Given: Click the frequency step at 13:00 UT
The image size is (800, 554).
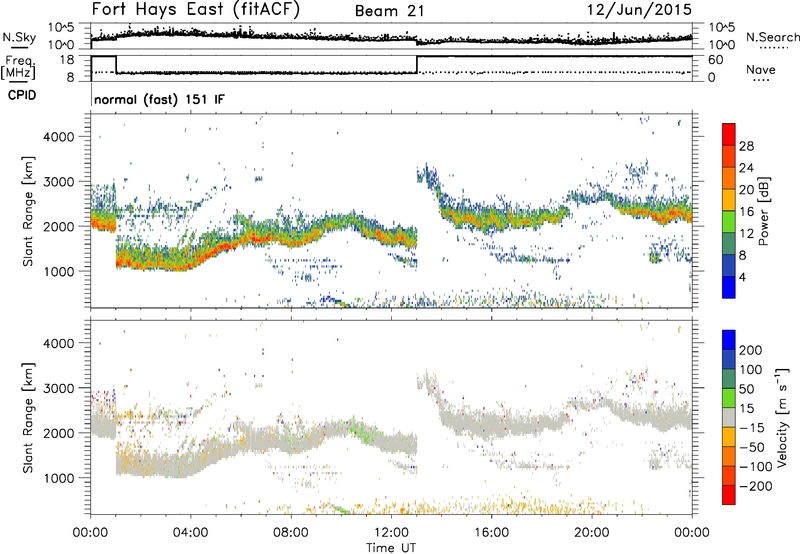Looking at the screenshot, I should coord(417,64).
